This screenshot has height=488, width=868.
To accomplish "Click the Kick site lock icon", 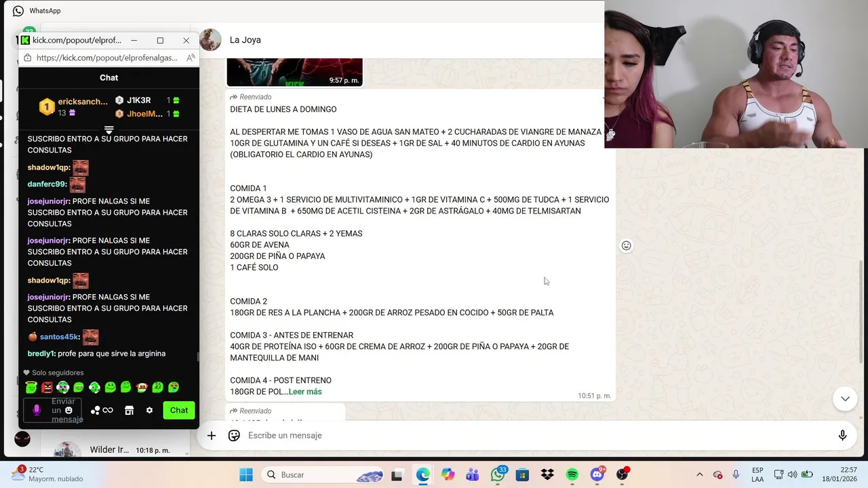I will 27,58.
